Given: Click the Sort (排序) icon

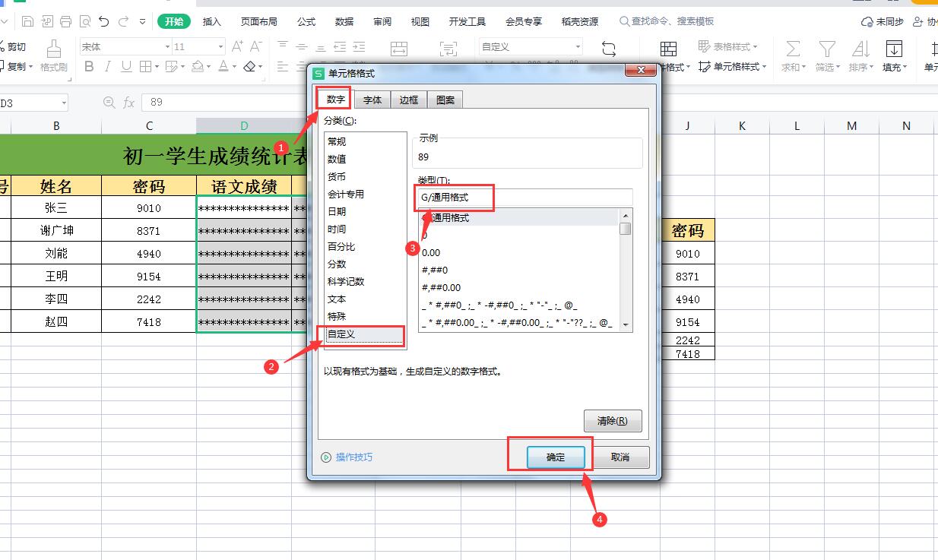Looking at the screenshot, I should pyautogui.click(x=860, y=49).
